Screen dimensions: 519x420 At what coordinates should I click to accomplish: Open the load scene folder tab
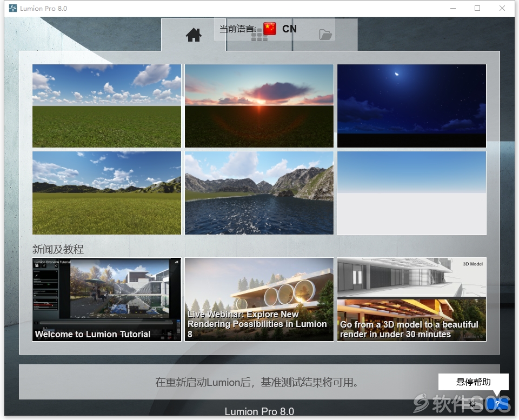tap(325, 35)
